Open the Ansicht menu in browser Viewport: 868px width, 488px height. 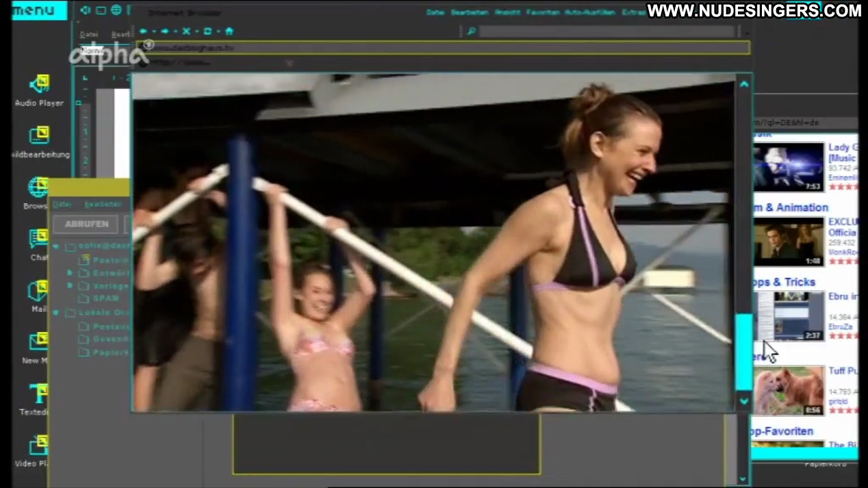(507, 12)
